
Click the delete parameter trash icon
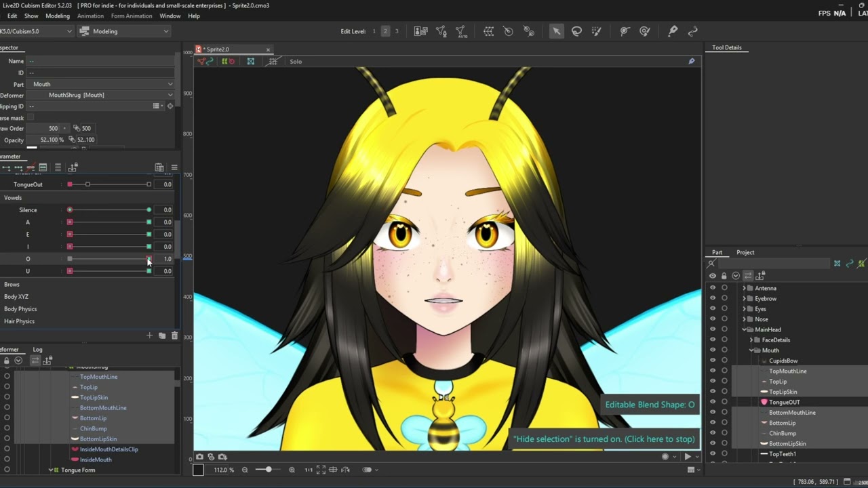click(174, 335)
